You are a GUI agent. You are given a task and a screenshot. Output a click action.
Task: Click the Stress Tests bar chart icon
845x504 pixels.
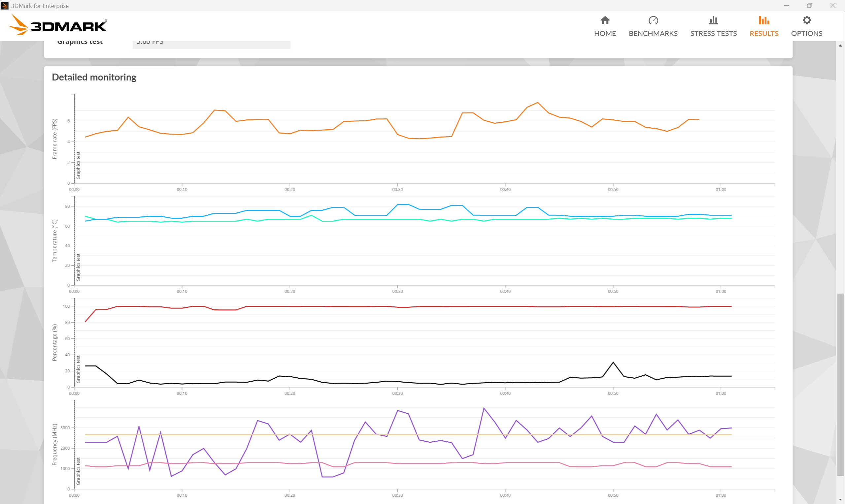(x=713, y=20)
